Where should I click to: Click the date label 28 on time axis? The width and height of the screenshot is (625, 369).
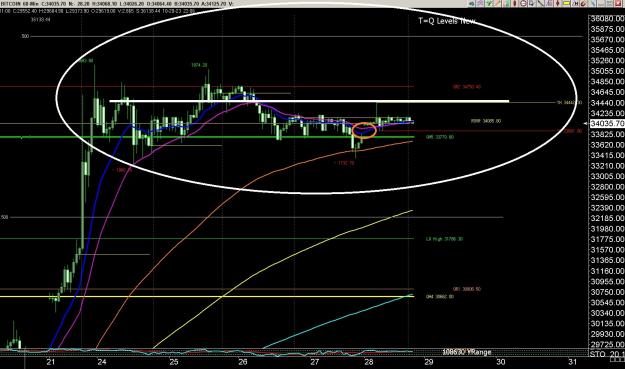point(369,362)
